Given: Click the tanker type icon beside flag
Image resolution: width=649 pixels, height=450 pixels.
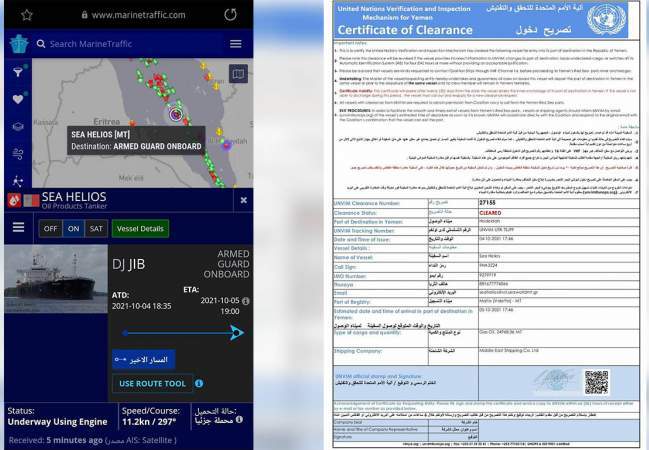Looking at the screenshot, I should pos(14,200).
